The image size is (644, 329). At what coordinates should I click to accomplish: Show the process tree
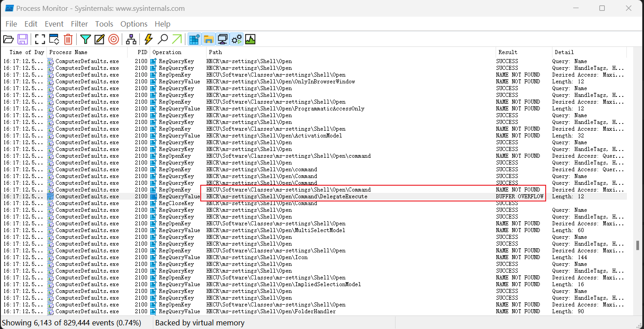click(131, 39)
